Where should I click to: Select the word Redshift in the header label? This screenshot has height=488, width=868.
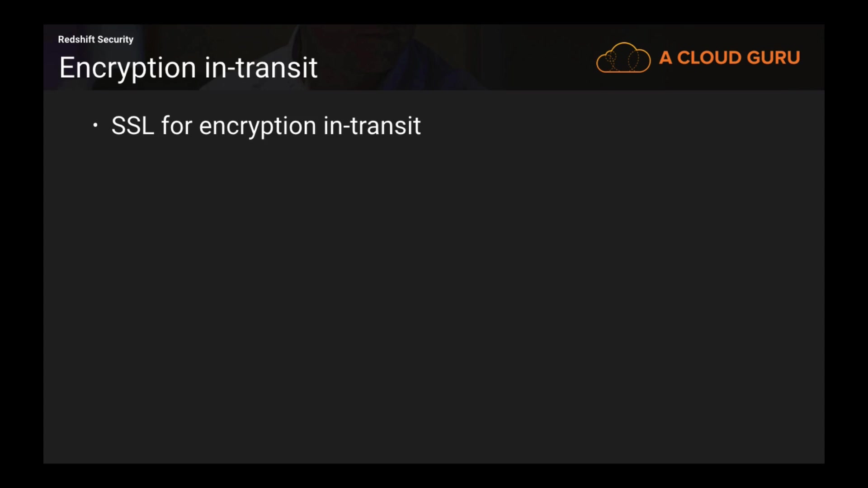point(76,39)
